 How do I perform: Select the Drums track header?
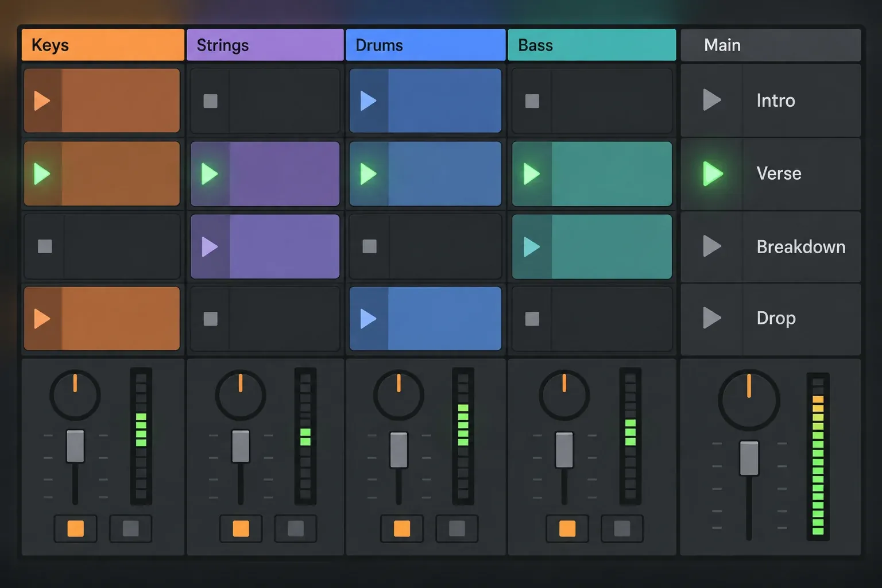[x=425, y=45]
